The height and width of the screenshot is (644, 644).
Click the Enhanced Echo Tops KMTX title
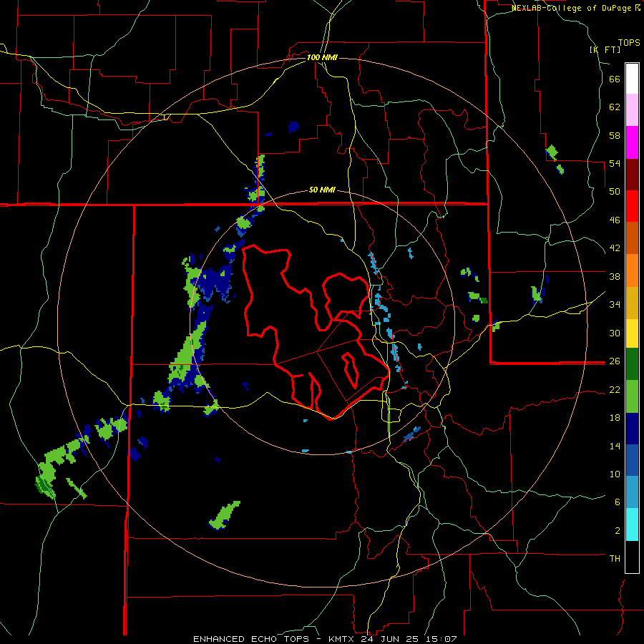325,639
